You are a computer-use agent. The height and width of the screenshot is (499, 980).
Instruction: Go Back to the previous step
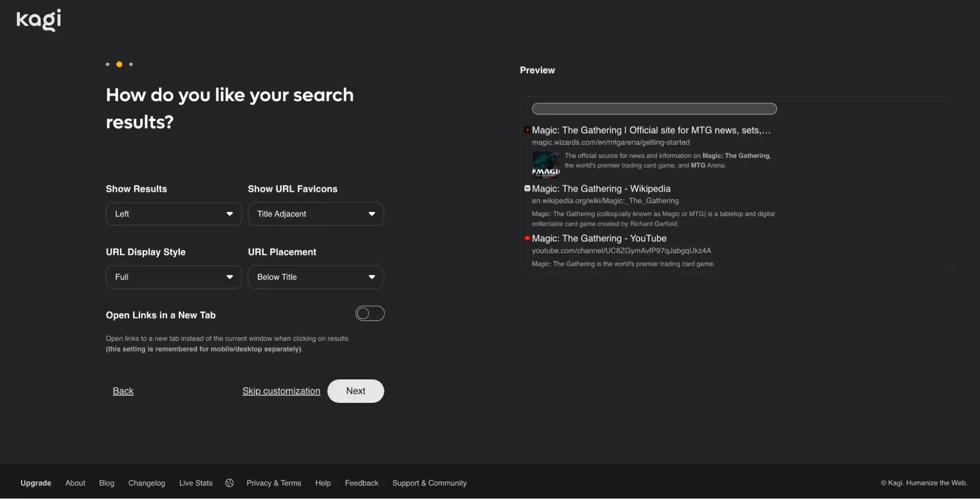123,391
